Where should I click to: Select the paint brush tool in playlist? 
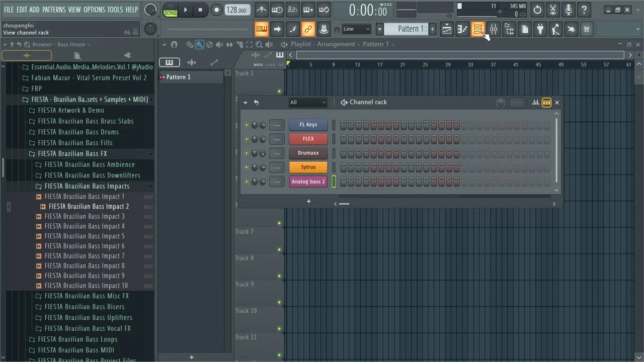pos(200,44)
